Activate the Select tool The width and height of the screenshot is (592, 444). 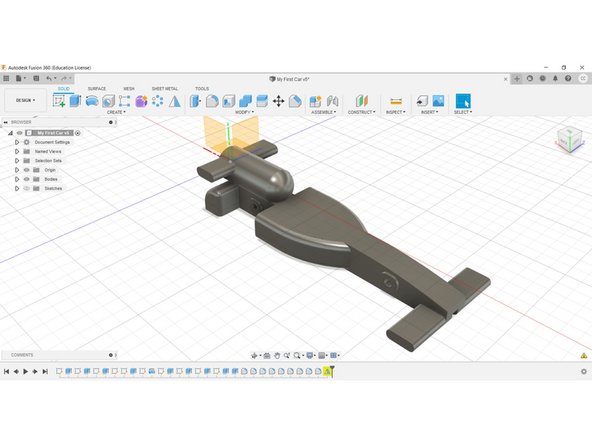tap(463, 101)
